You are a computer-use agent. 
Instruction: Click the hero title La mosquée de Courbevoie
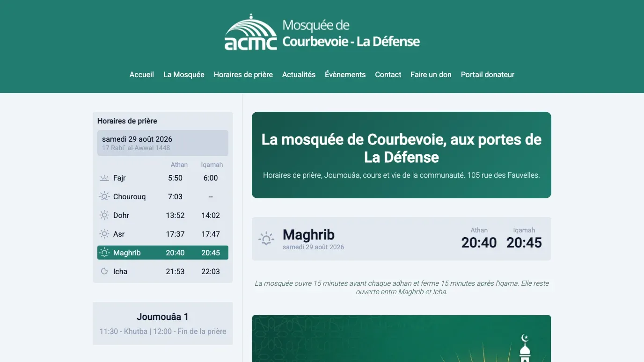point(402,148)
